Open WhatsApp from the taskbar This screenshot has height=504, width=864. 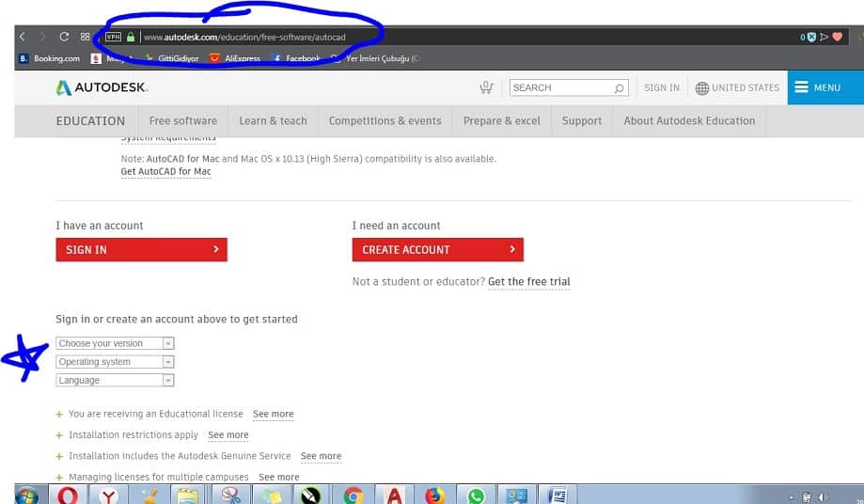click(x=477, y=495)
